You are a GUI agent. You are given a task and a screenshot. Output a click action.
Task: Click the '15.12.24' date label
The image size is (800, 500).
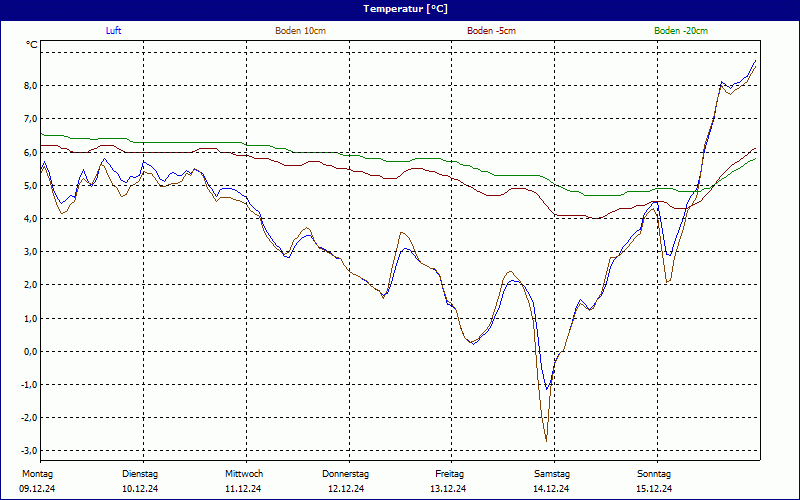click(654, 489)
